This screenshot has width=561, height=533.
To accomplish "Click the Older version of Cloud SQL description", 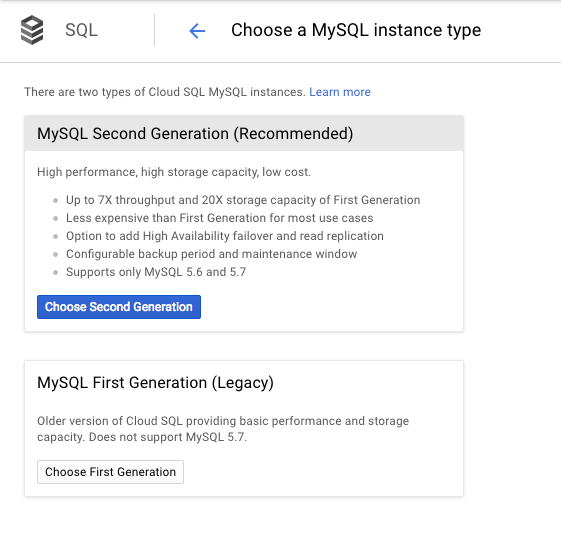I will click(x=223, y=429).
